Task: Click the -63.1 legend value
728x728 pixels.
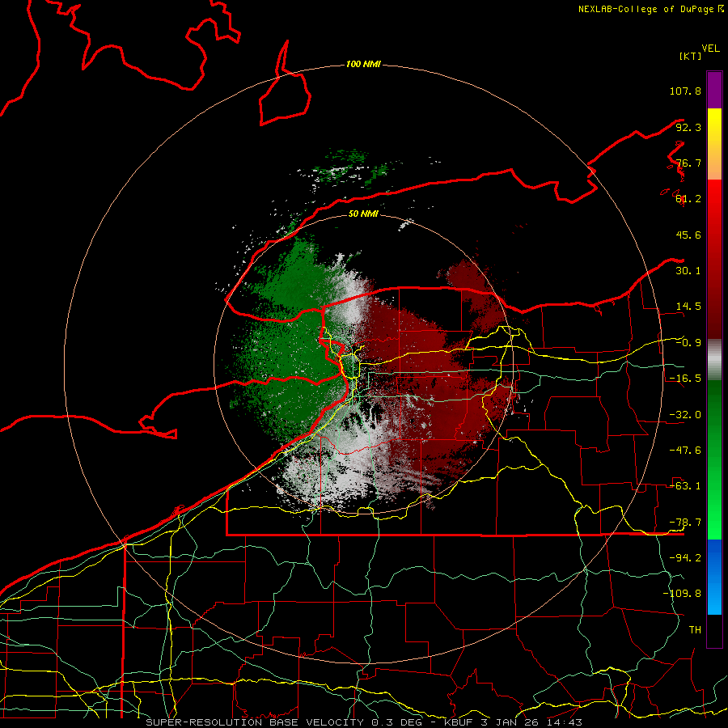Action: click(x=685, y=486)
